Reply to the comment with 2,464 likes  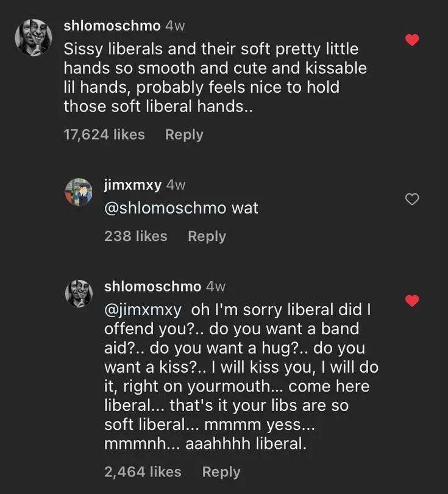pos(221,471)
